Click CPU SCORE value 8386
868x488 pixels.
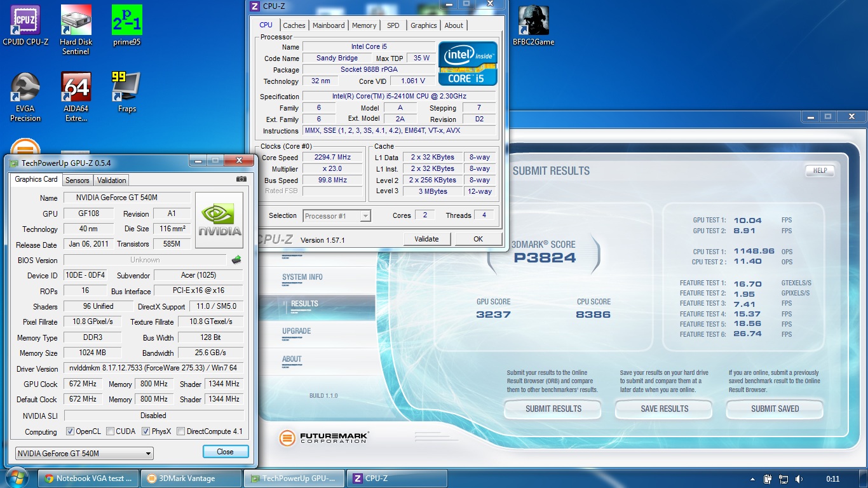(x=593, y=315)
